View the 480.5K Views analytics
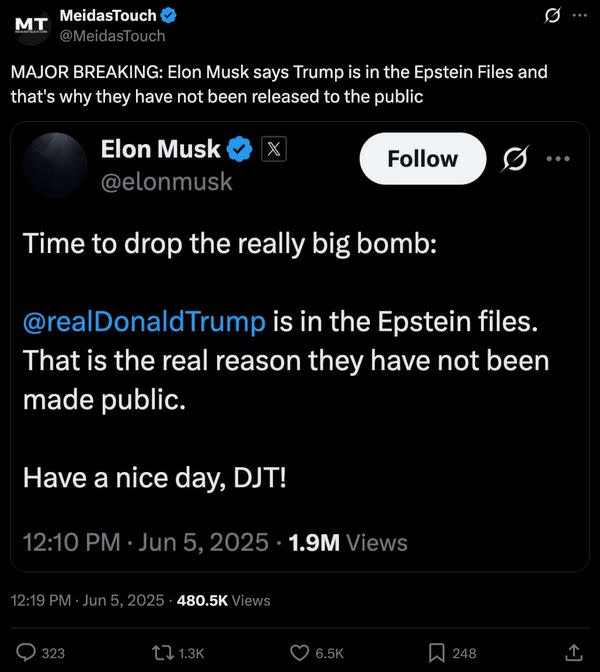This screenshot has height=672, width=600. point(223,600)
